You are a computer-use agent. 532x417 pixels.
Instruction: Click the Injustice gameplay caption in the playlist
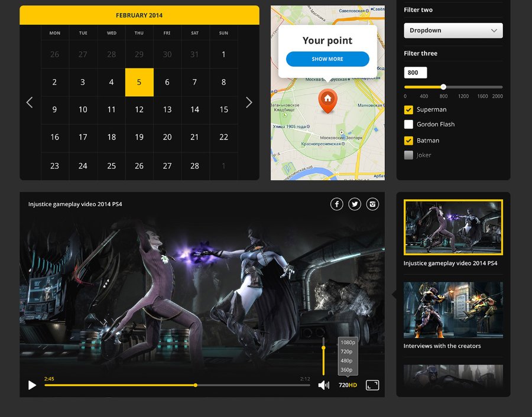click(450, 263)
